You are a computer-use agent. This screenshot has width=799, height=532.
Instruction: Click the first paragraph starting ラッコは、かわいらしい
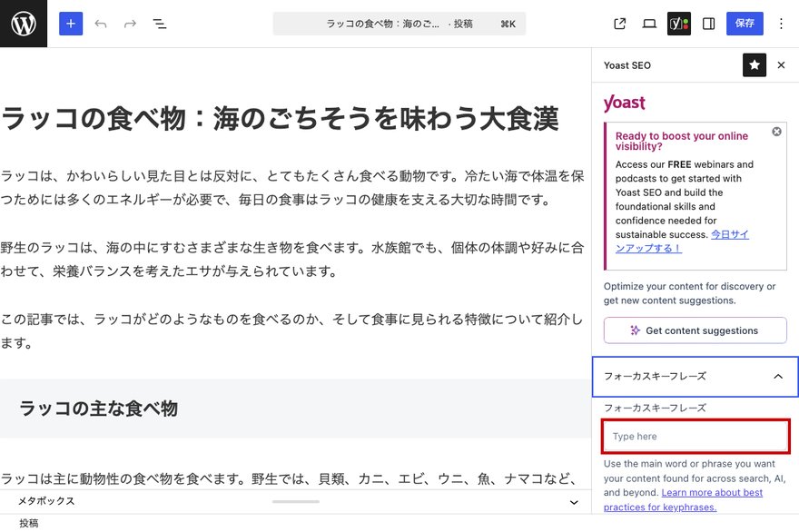[292, 188]
